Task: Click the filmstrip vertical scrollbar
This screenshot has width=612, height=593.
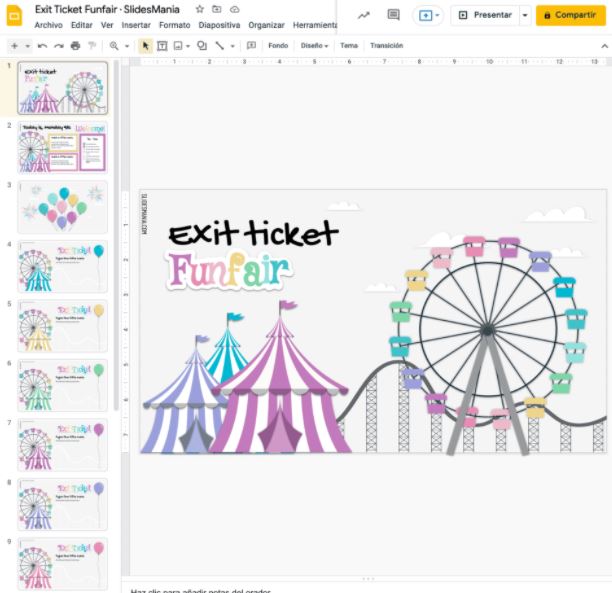Action: coord(116,234)
